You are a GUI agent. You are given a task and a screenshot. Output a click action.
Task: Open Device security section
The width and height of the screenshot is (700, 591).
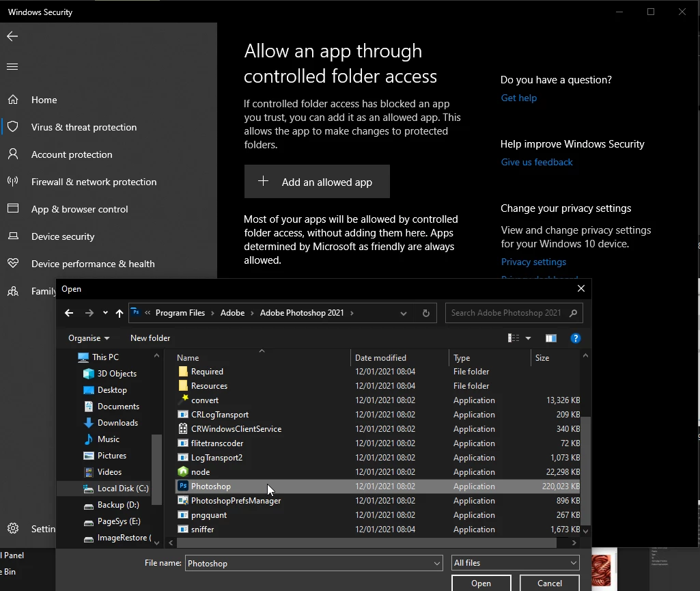(63, 236)
